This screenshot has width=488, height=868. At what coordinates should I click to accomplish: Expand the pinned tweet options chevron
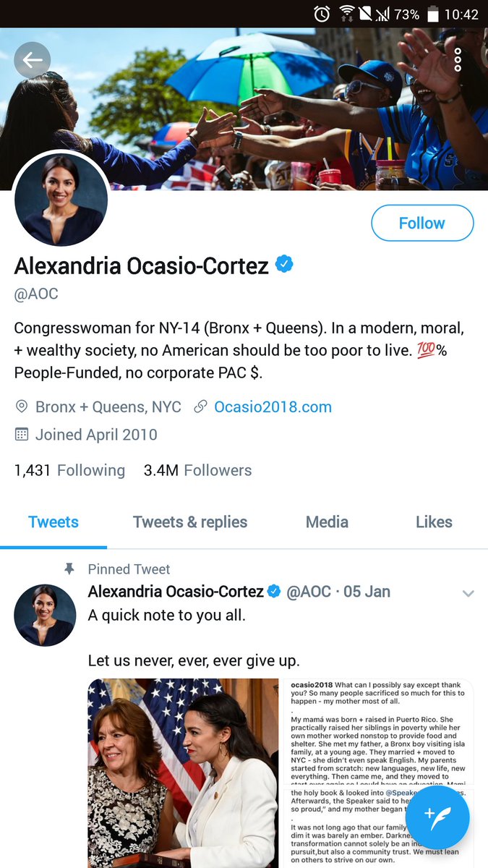point(468,594)
